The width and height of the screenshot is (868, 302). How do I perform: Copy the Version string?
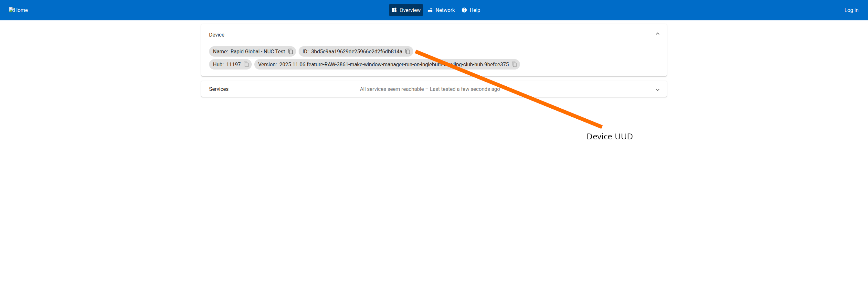coord(514,64)
